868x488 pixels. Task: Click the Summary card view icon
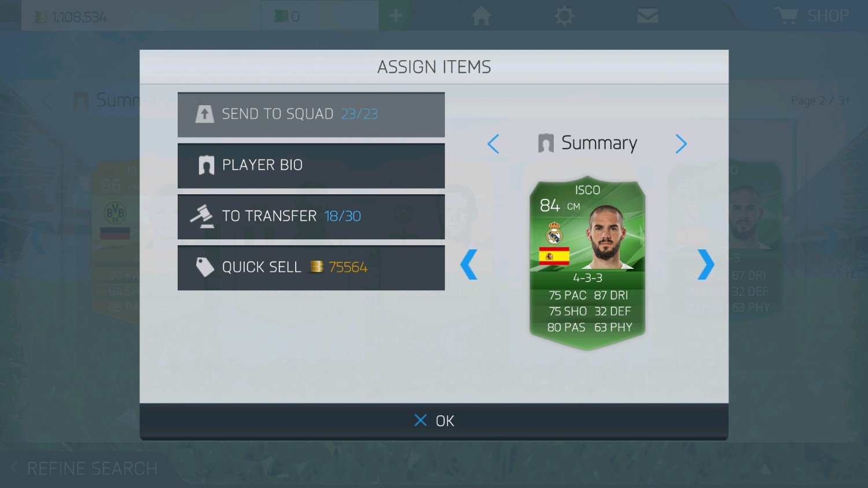click(546, 143)
